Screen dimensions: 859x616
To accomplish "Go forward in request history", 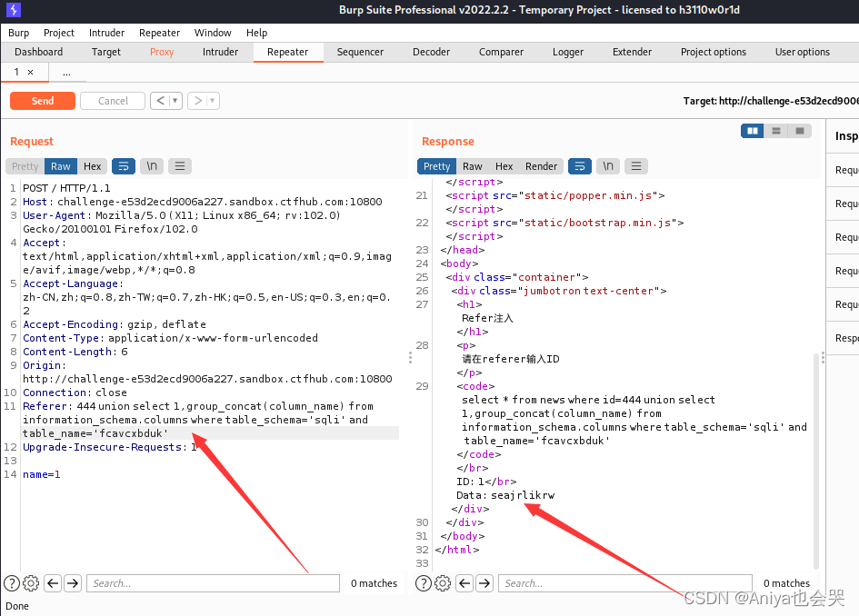I will (198, 101).
